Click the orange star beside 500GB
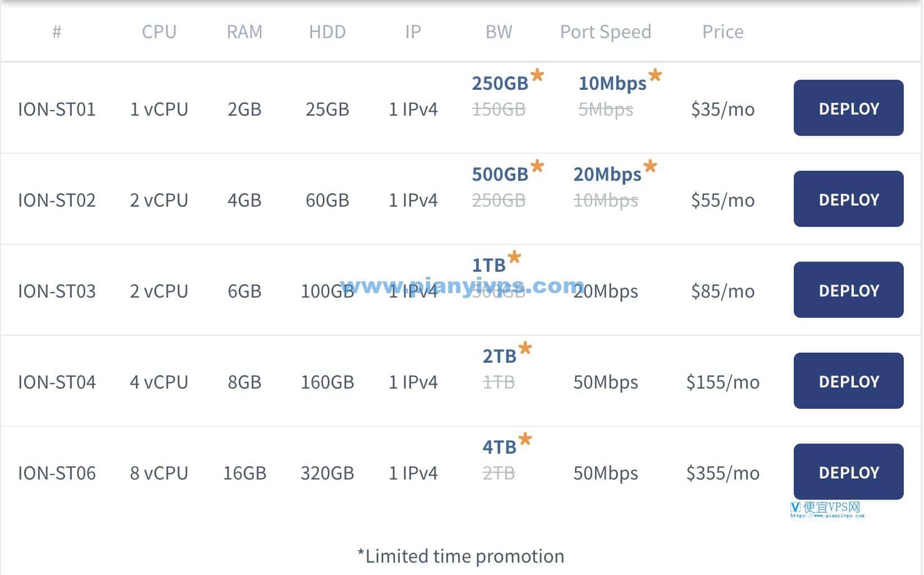924x575 pixels. pos(537,166)
